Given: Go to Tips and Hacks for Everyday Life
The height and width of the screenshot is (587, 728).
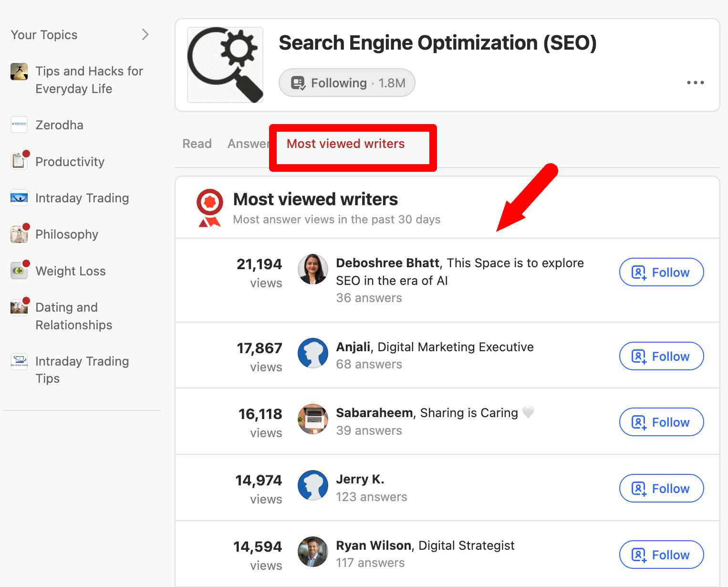Looking at the screenshot, I should click(x=89, y=80).
